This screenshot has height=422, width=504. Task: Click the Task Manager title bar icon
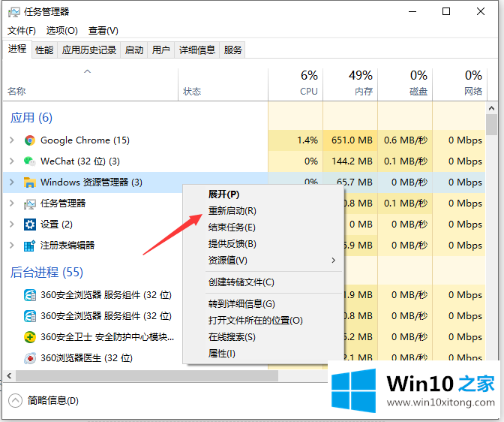13,12
